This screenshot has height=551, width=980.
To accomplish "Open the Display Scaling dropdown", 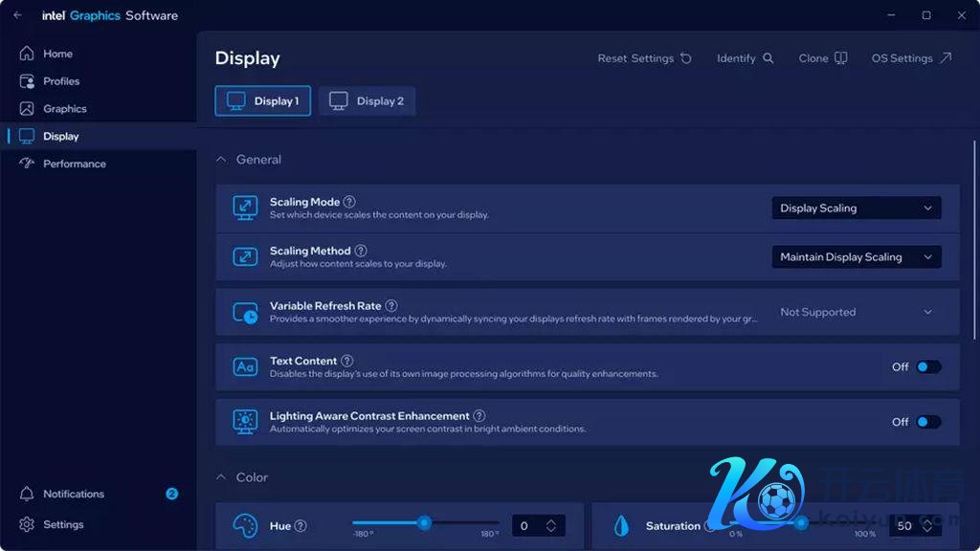I will point(856,209).
